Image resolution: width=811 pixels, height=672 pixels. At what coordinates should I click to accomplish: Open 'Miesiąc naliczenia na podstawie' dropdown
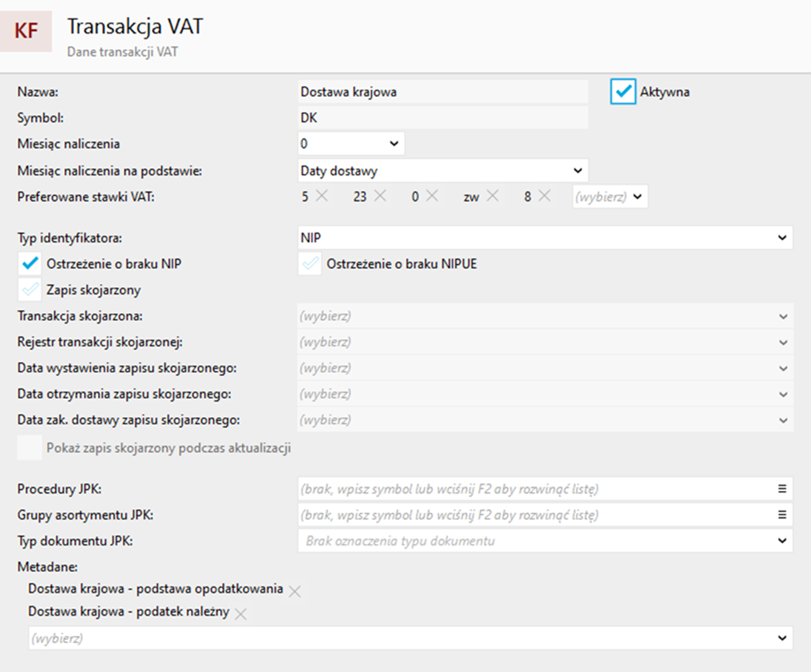443,171
